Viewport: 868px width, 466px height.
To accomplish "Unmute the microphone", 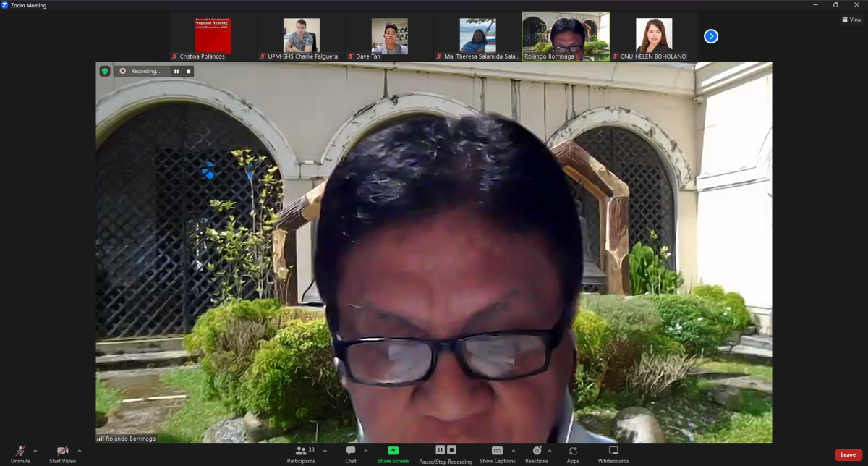I will (x=20, y=450).
